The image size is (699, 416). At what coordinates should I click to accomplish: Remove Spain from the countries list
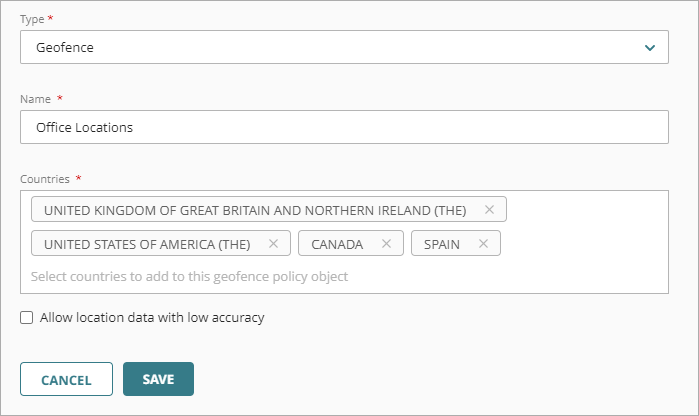(483, 244)
